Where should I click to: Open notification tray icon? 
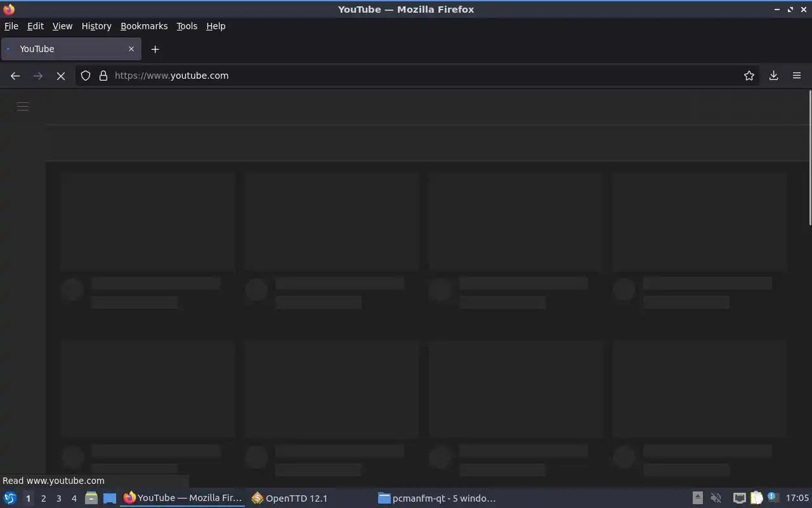tap(772, 497)
